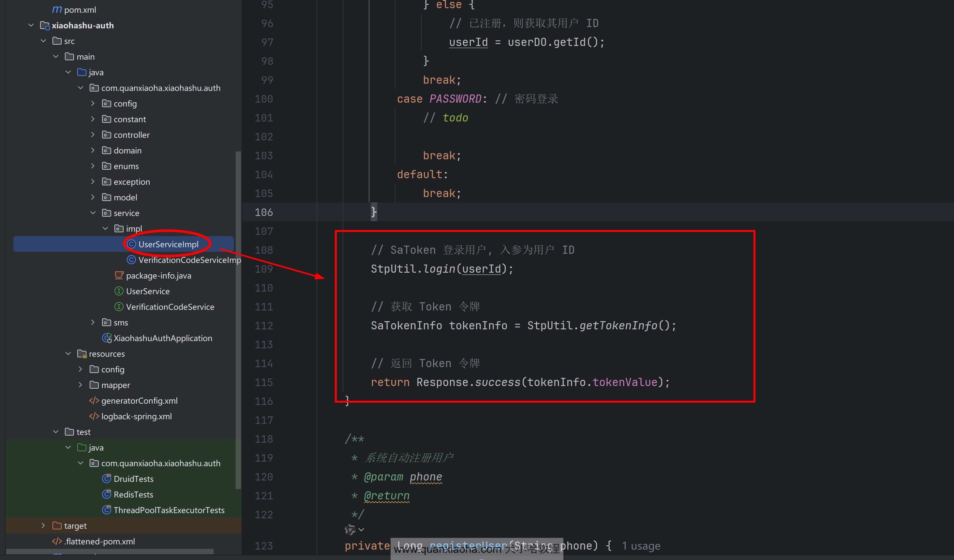Expand the controller package

point(93,135)
